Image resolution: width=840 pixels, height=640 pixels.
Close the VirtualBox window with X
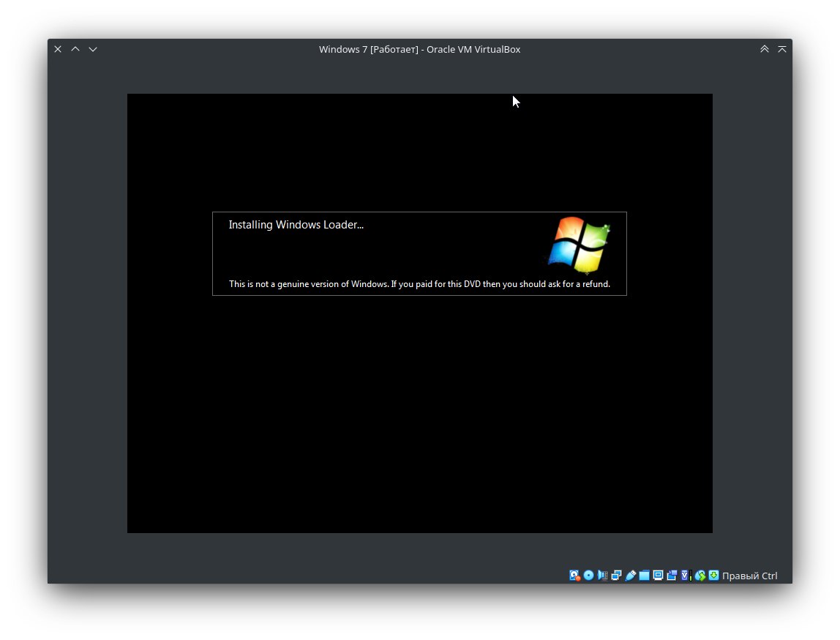(x=58, y=49)
